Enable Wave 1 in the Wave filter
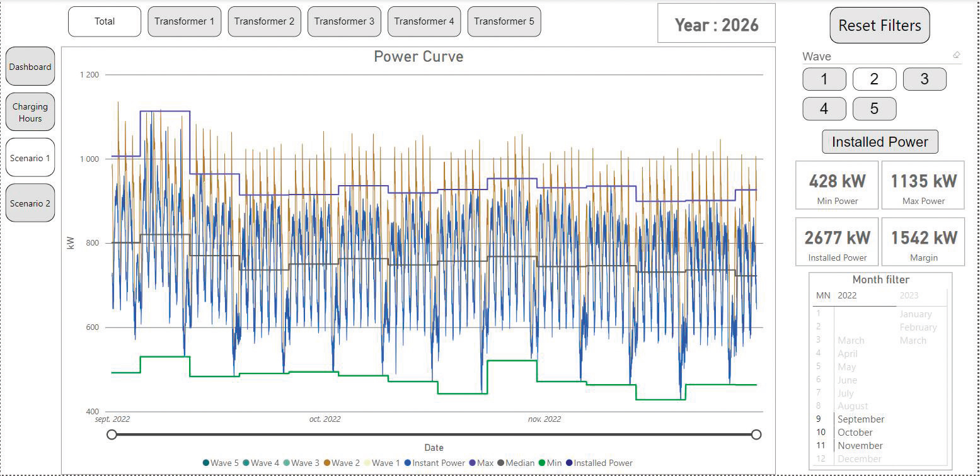This screenshot has width=980, height=476. click(x=824, y=79)
